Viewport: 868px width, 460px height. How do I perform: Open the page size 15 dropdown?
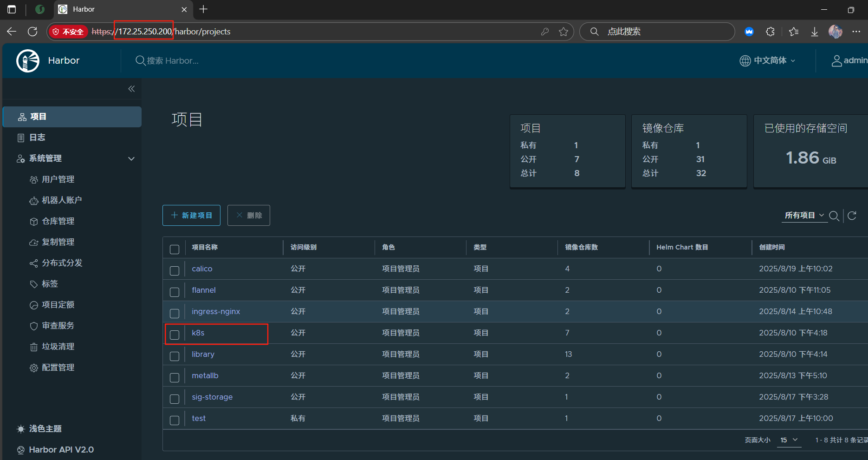point(789,440)
